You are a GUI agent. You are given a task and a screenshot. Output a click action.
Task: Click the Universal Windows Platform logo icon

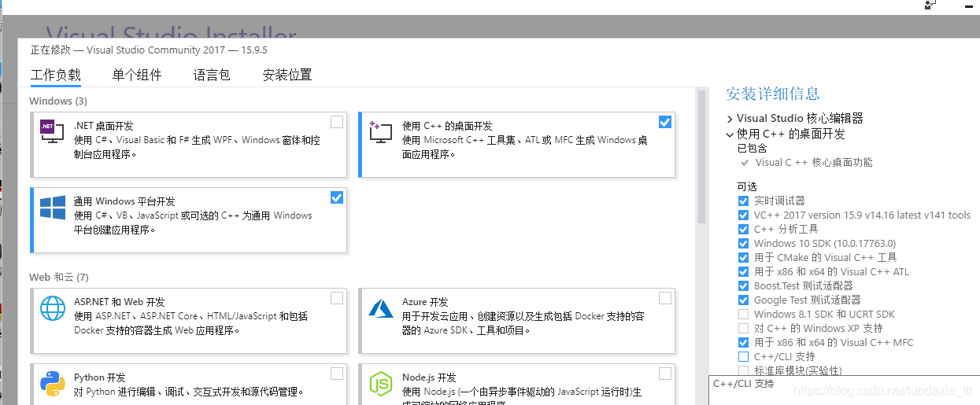click(53, 208)
